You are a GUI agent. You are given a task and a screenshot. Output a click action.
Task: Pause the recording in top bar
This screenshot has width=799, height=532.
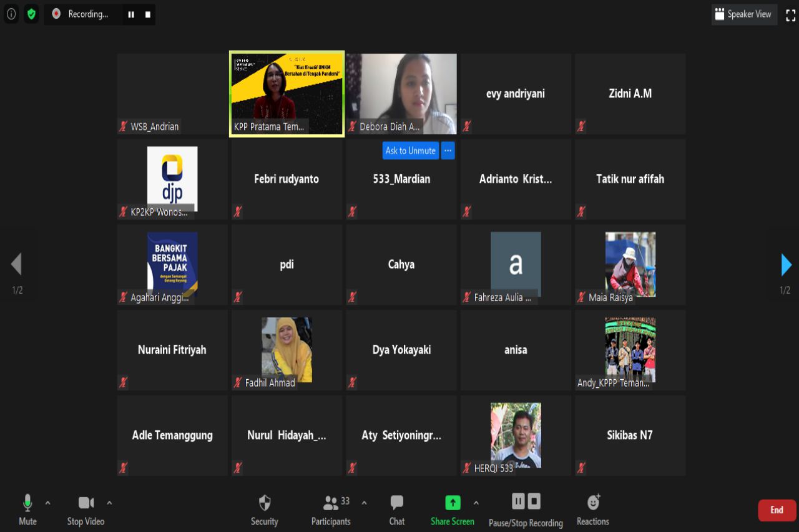[131, 14]
